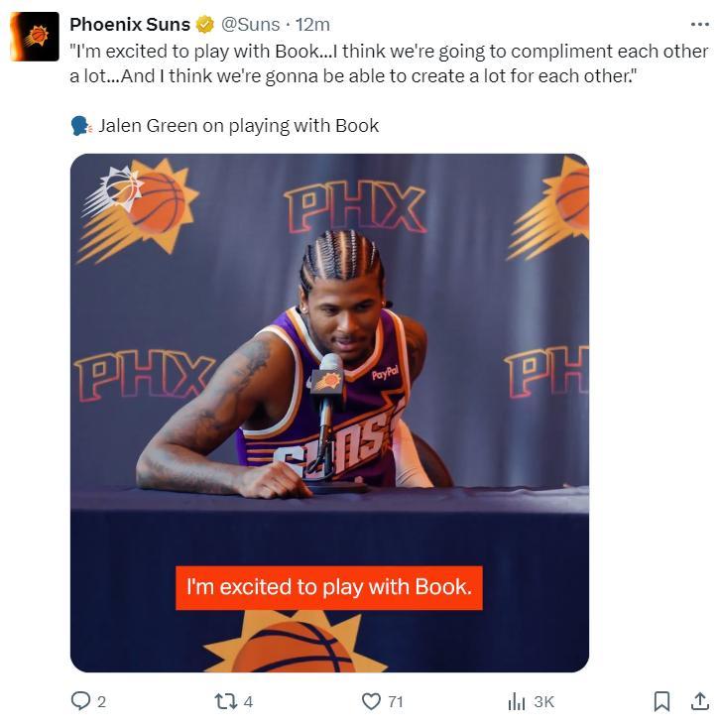Click the @Suns handle
The image size is (720, 728).
click(251, 24)
